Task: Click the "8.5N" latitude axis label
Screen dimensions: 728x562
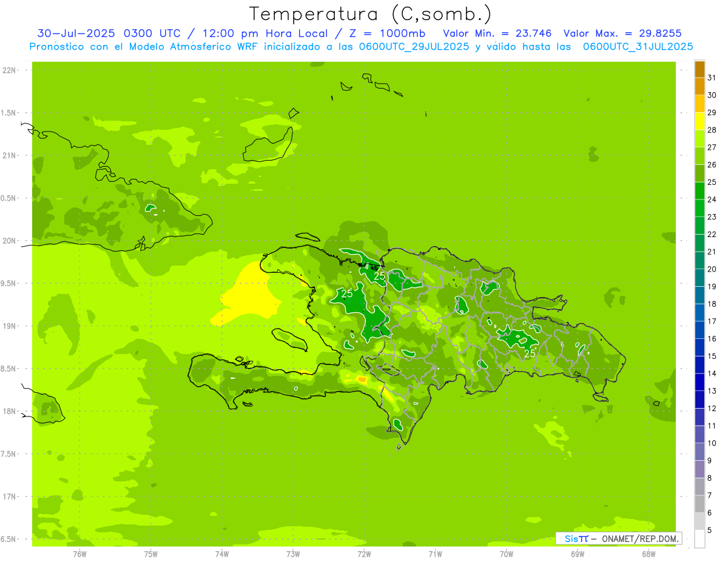Action: pyautogui.click(x=9, y=369)
